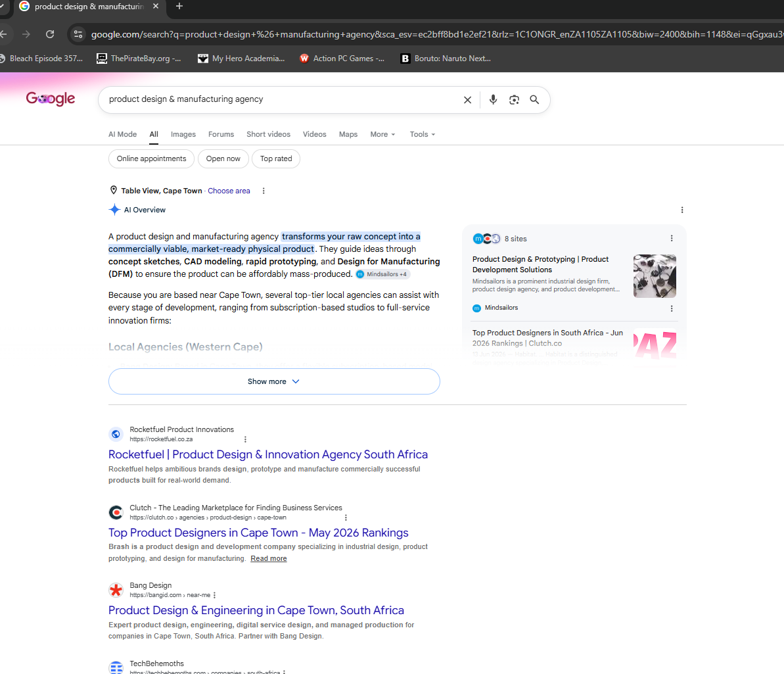Select the Short videos tab
This screenshot has width=784, height=674.
[269, 135]
